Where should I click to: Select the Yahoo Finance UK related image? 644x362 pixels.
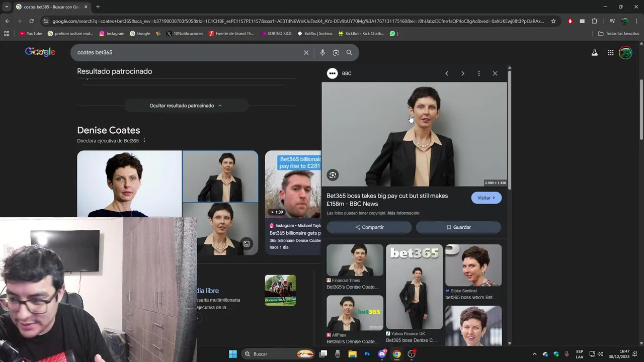pos(415,287)
